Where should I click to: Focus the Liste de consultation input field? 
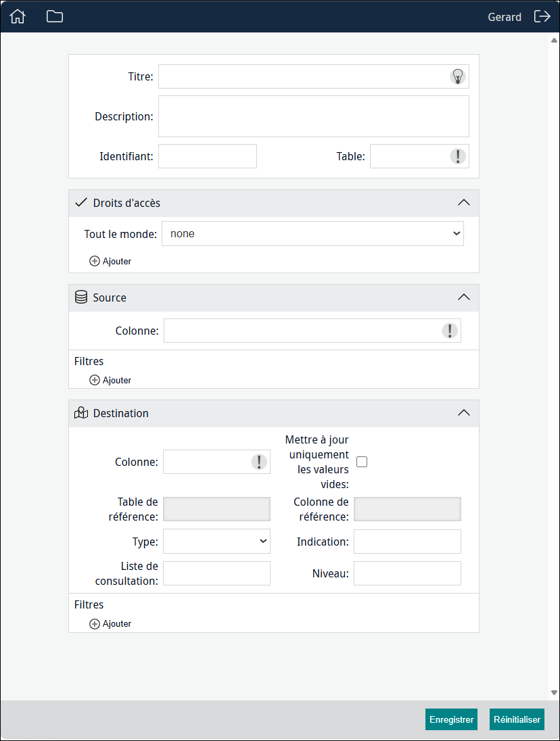[x=217, y=573]
